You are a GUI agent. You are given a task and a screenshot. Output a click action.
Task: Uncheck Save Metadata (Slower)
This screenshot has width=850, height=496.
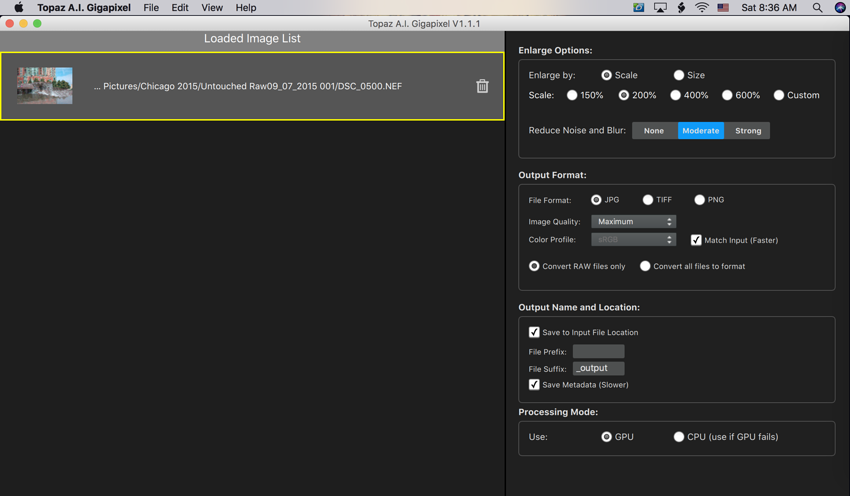534,384
